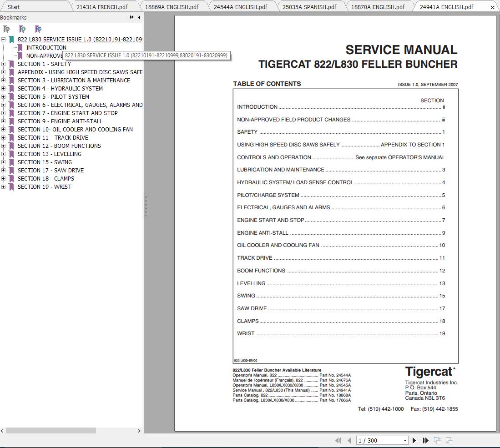Viewport: 500px width, 448px height.
Task: Open SECTION 10- OIL COOLER AND COOLING FAN
Action: click(75, 130)
